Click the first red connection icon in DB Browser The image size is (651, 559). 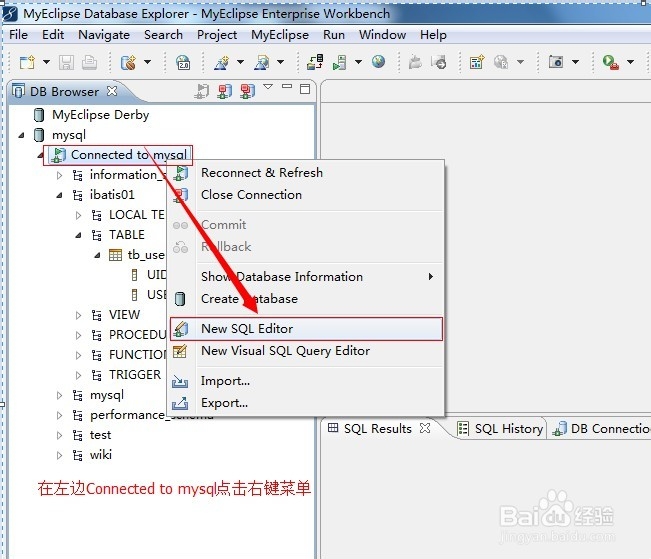tap(225, 91)
